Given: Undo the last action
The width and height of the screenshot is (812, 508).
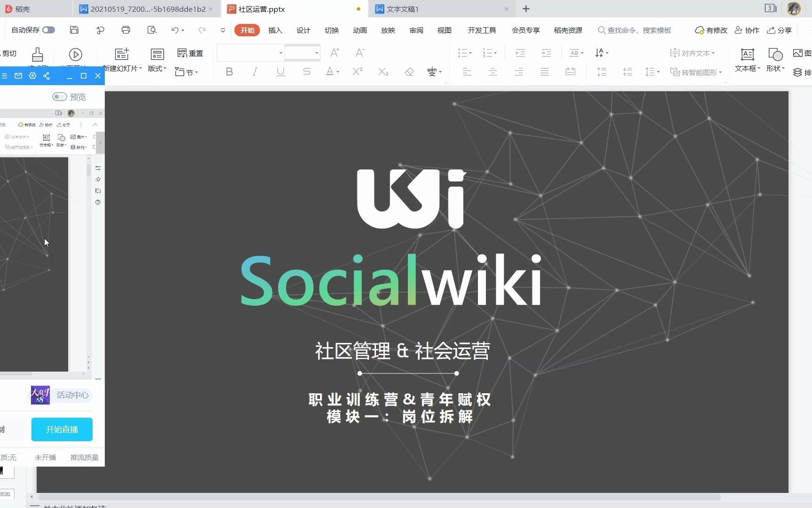Looking at the screenshot, I should coord(175,30).
